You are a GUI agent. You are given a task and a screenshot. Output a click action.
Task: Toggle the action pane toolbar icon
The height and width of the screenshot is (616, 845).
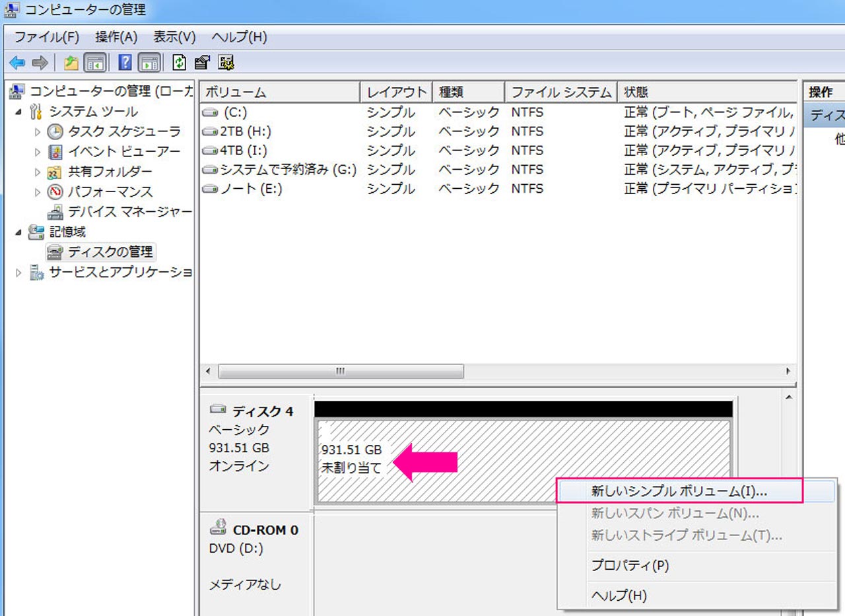tap(149, 63)
